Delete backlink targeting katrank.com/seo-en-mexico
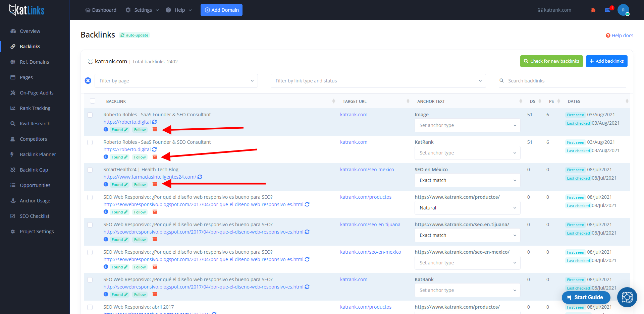 (155, 267)
